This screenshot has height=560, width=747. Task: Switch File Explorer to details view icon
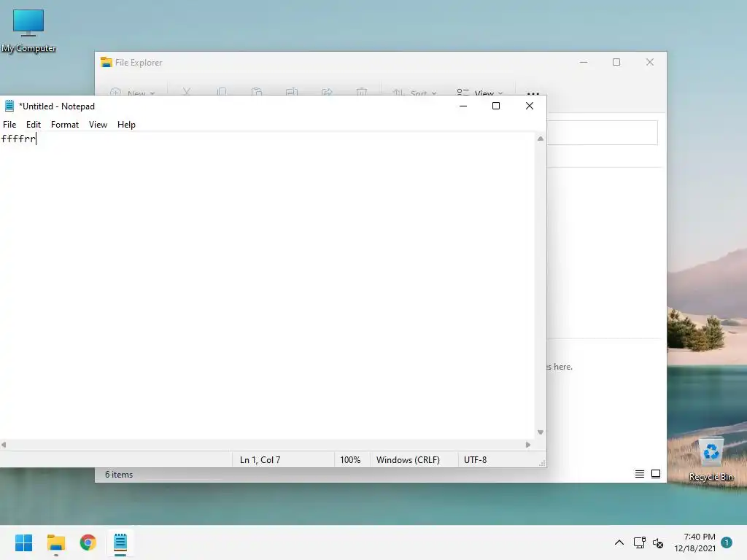click(639, 474)
